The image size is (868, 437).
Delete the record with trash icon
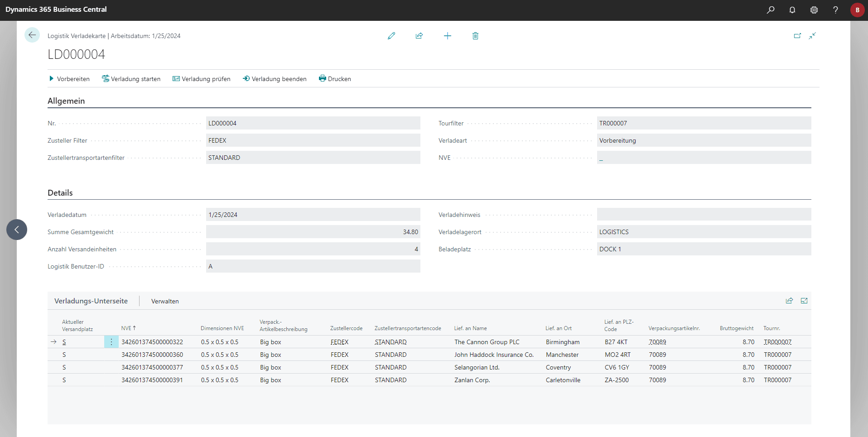click(475, 36)
